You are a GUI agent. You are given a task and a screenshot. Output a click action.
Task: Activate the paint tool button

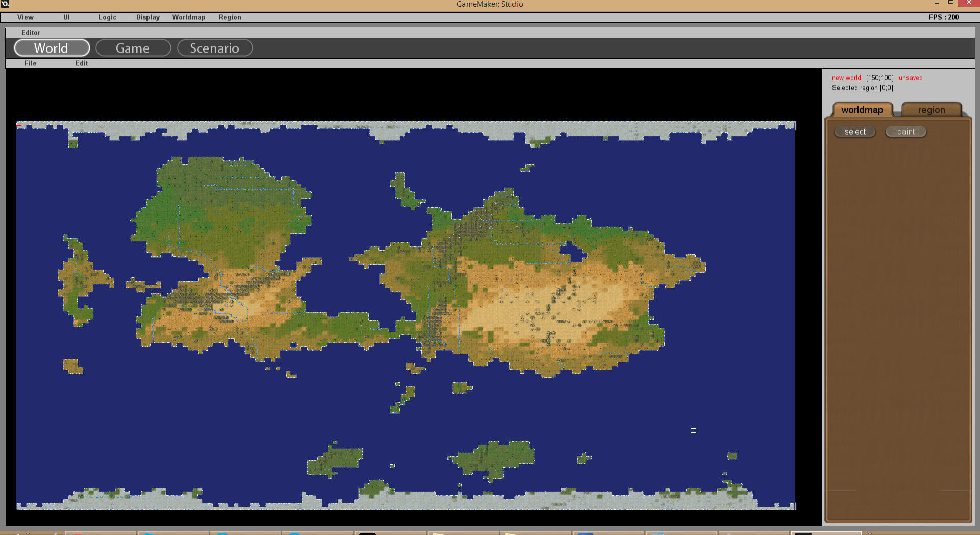(x=906, y=132)
